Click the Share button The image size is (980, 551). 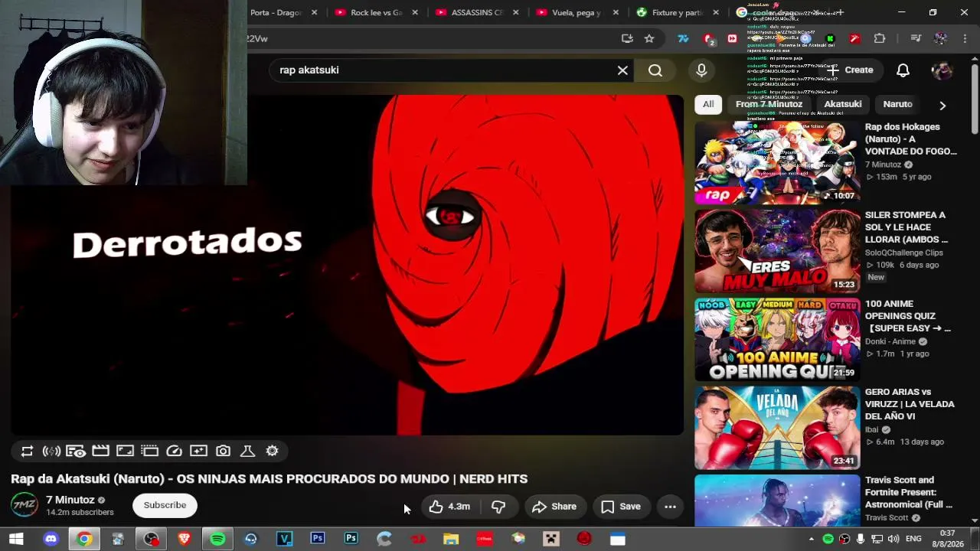pyautogui.click(x=554, y=507)
